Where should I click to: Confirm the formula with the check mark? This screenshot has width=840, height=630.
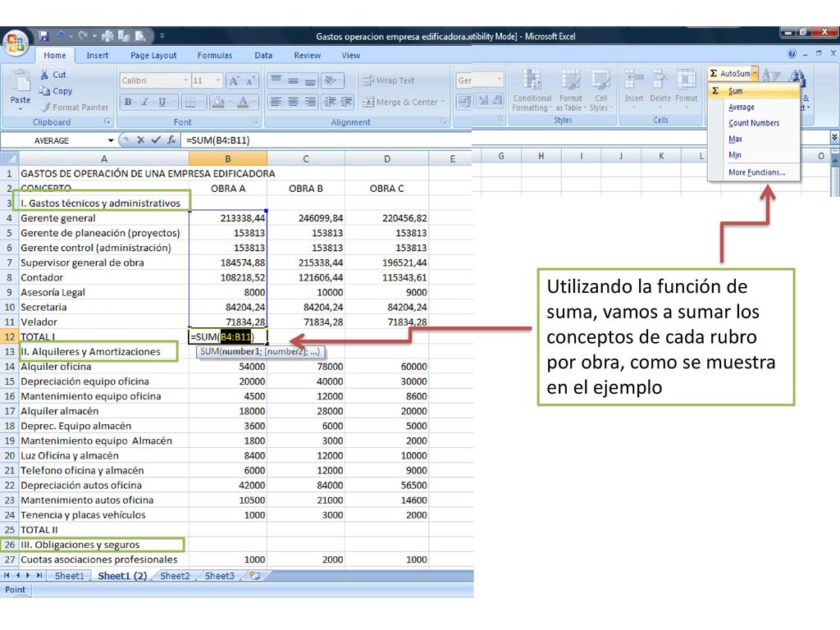(156, 139)
